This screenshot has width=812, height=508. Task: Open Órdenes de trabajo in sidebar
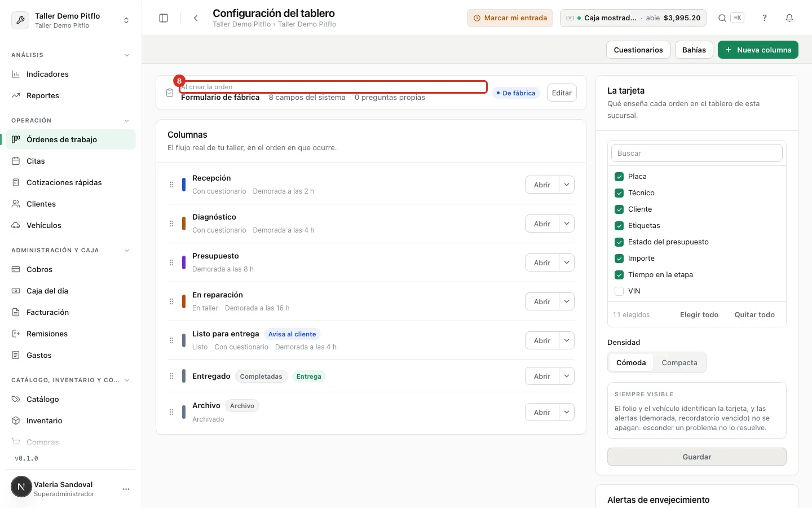click(71, 139)
